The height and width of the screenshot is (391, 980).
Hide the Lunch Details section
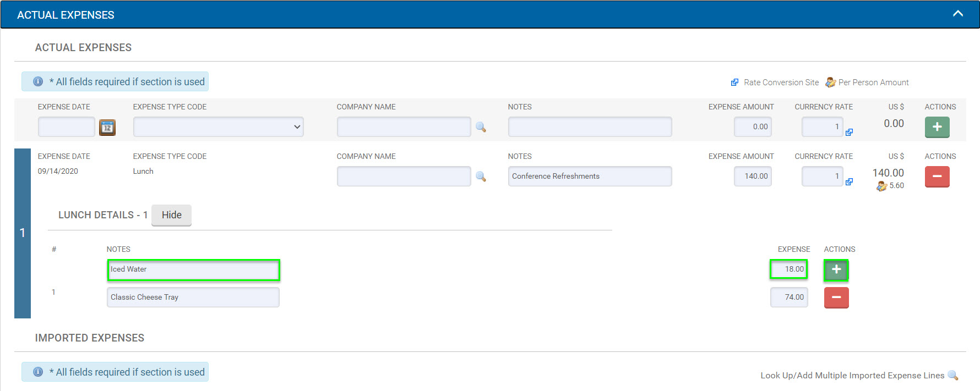click(171, 215)
